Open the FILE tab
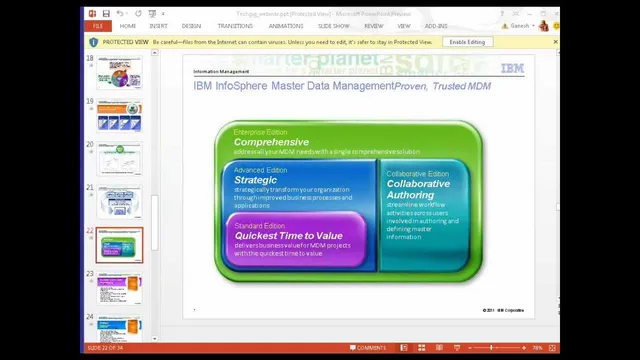 98,26
